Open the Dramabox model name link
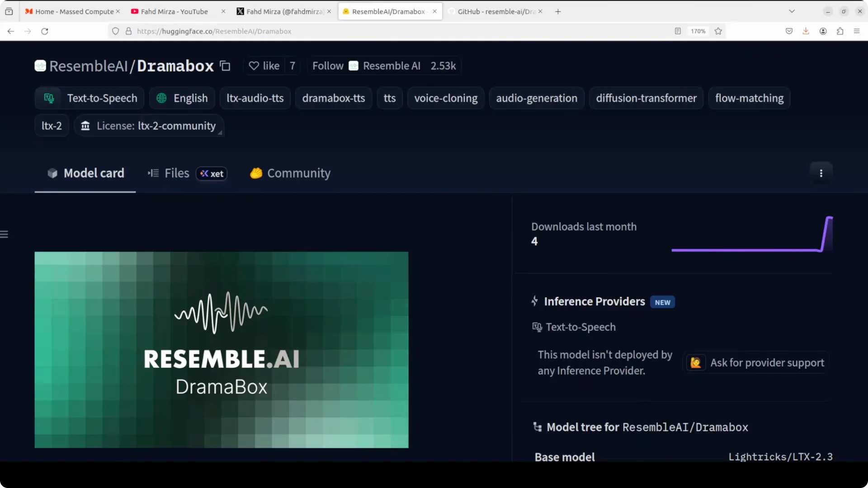Image resolution: width=868 pixels, height=488 pixels. click(175, 66)
